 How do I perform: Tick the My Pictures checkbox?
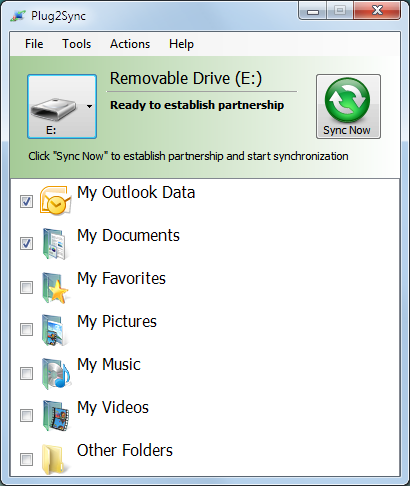coord(26,330)
